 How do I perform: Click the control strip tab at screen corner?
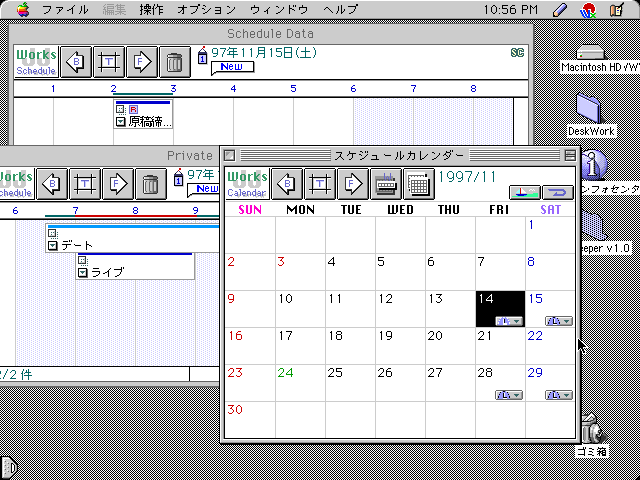tap(9, 467)
